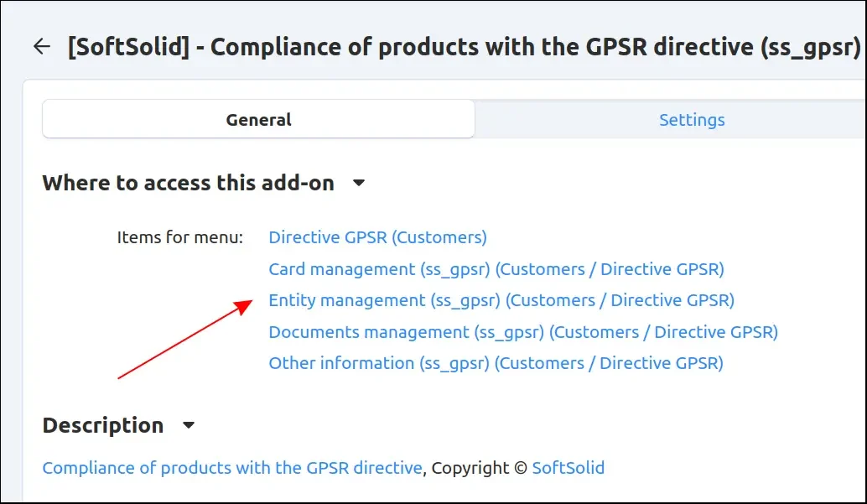
Task: Collapse section using caret beside 'Where to access this add-on'
Action: (359, 183)
